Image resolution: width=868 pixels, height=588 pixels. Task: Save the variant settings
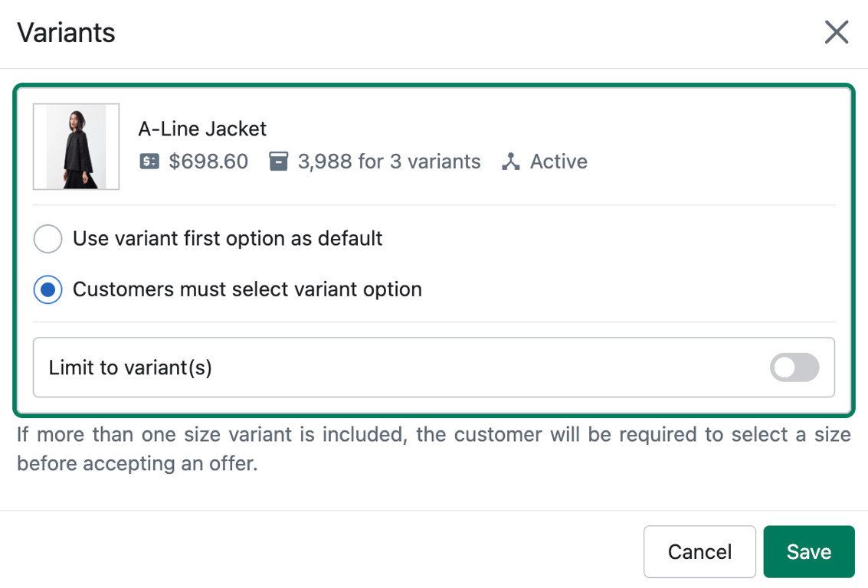point(808,551)
